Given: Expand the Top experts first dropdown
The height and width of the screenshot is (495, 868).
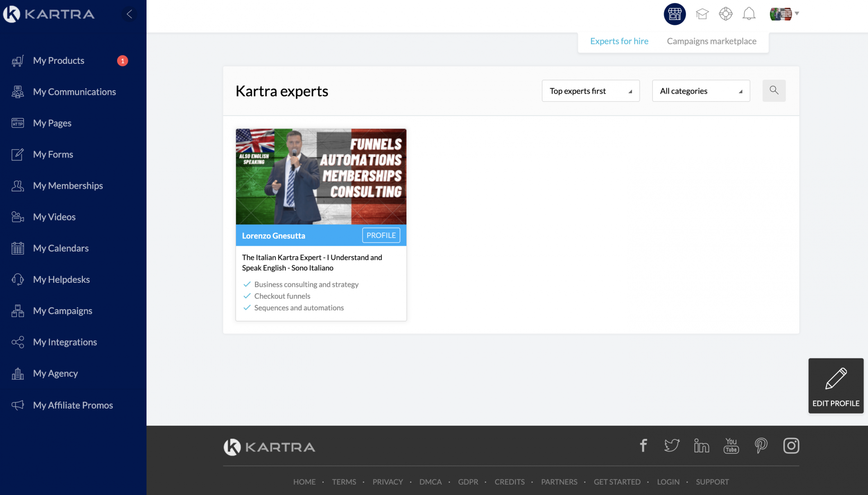Looking at the screenshot, I should pyautogui.click(x=590, y=91).
